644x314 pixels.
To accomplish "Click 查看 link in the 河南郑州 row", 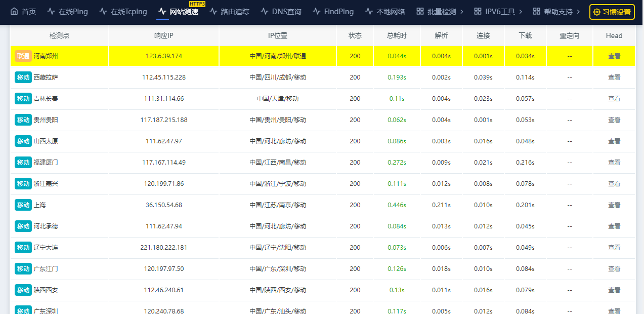I will click(614, 56).
